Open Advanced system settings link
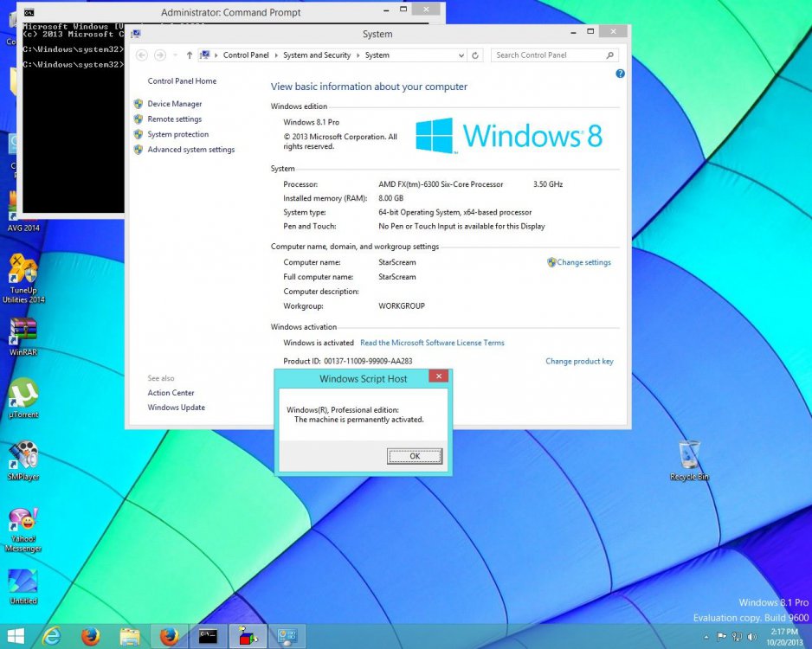The height and width of the screenshot is (649, 812). click(x=190, y=150)
